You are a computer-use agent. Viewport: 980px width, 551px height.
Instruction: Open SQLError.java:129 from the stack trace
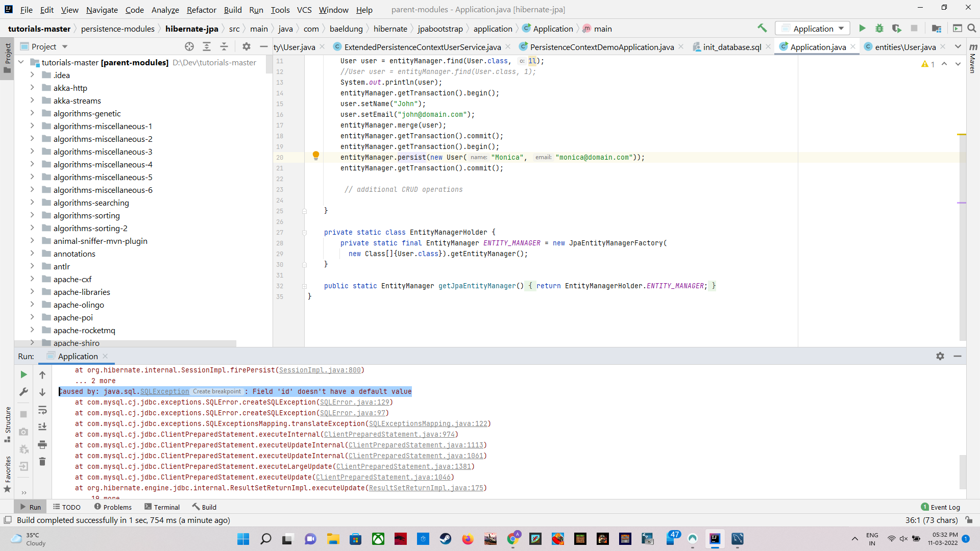355,402
